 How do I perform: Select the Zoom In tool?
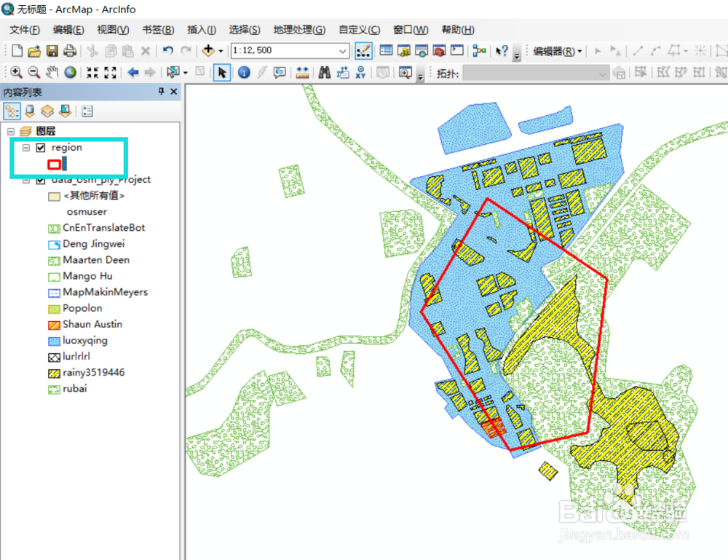16,72
